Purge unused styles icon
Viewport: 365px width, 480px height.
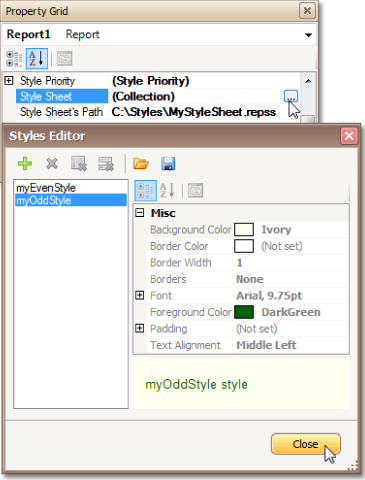106,164
